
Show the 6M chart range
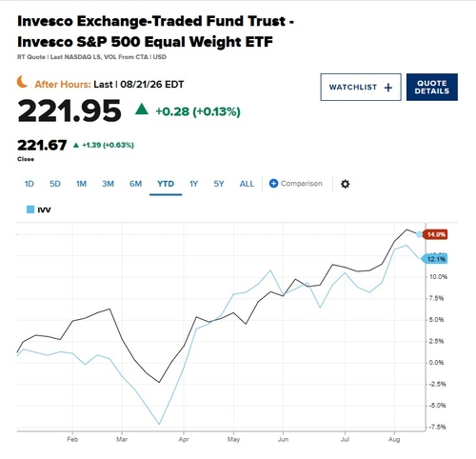click(x=135, y=184)
